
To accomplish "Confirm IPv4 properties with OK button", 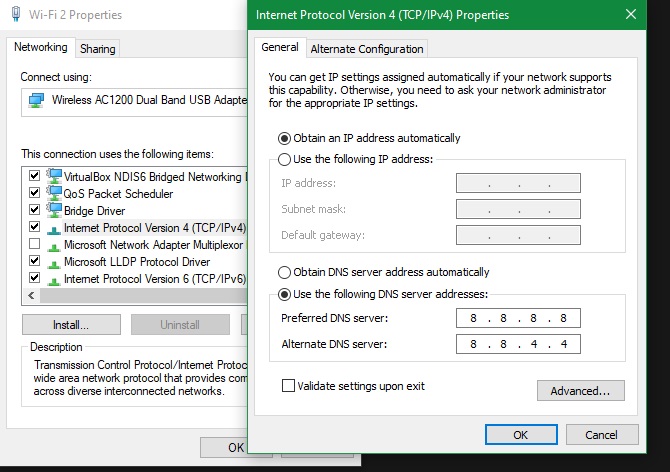I will click(520, 435).
